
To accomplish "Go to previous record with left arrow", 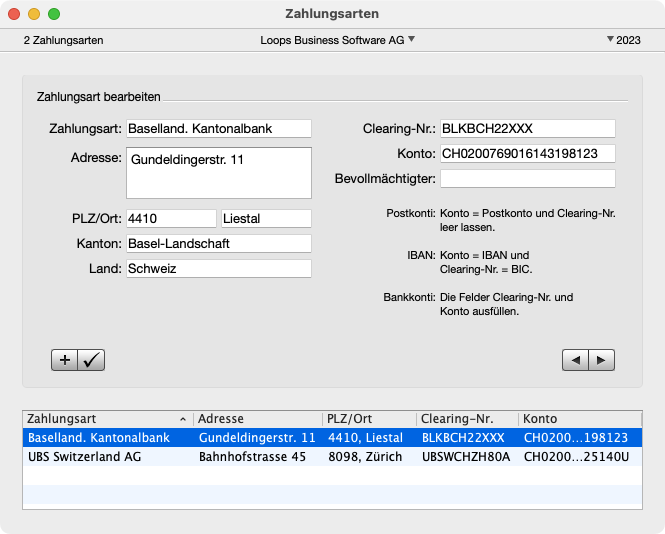I will click(x=575, y=361).
